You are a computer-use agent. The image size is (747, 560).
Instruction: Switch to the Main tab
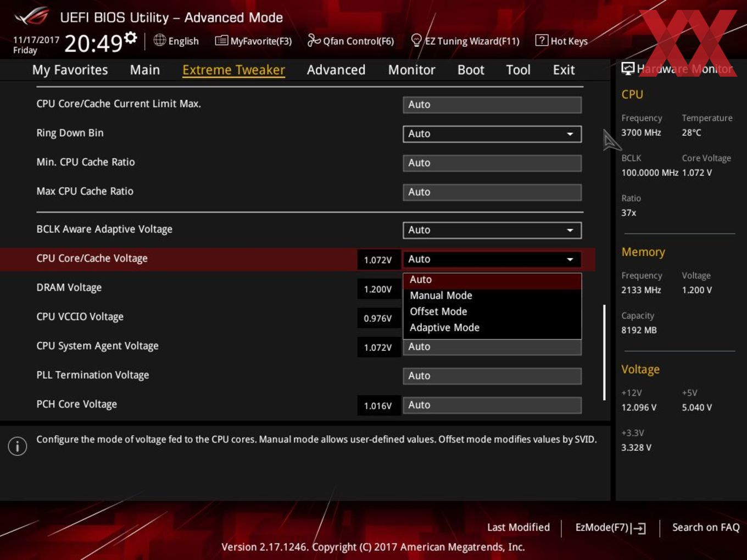[x=145, y=70]
